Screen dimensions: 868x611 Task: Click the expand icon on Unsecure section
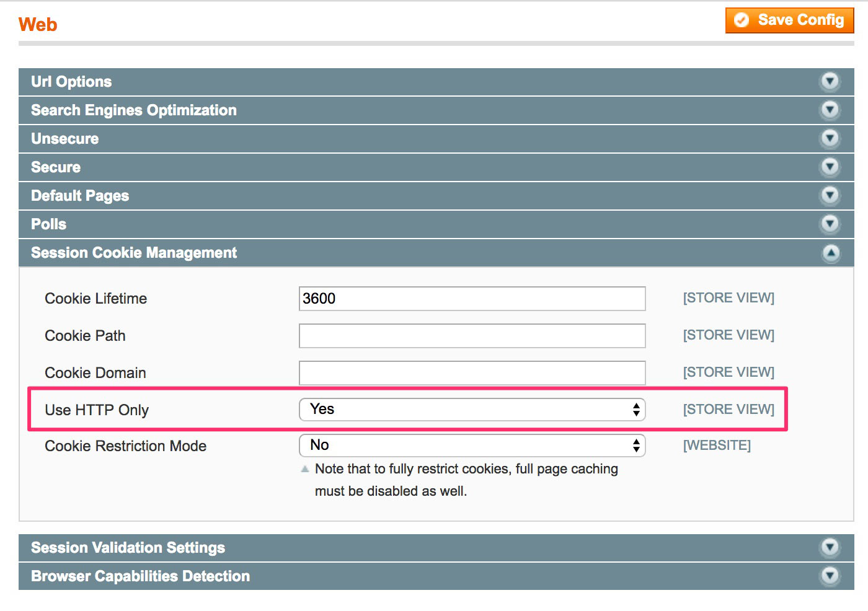tap(830, 138)
